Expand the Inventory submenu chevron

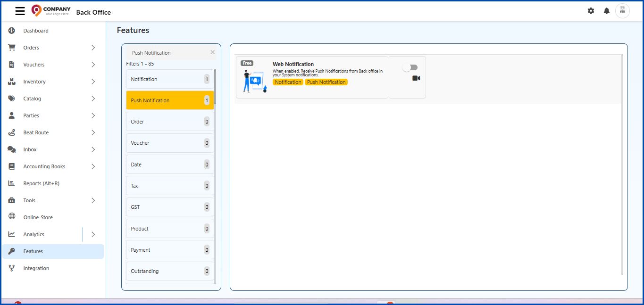point(93,82)
